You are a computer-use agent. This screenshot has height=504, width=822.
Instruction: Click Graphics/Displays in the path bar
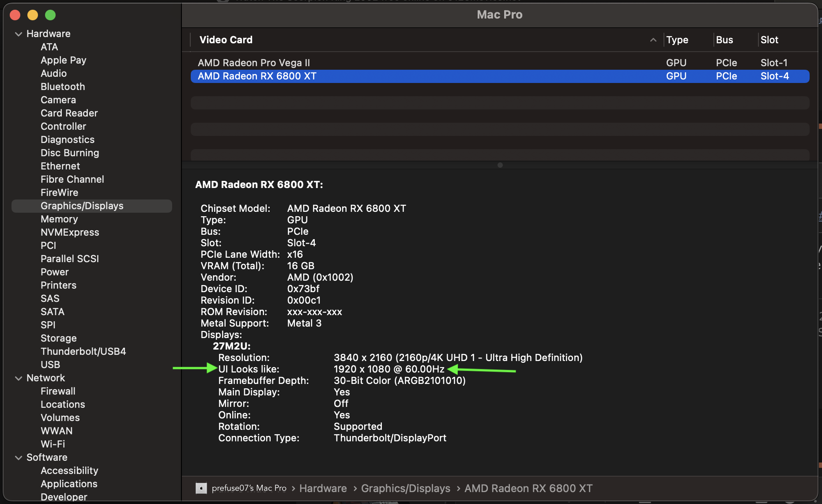(x=405, y=488)
